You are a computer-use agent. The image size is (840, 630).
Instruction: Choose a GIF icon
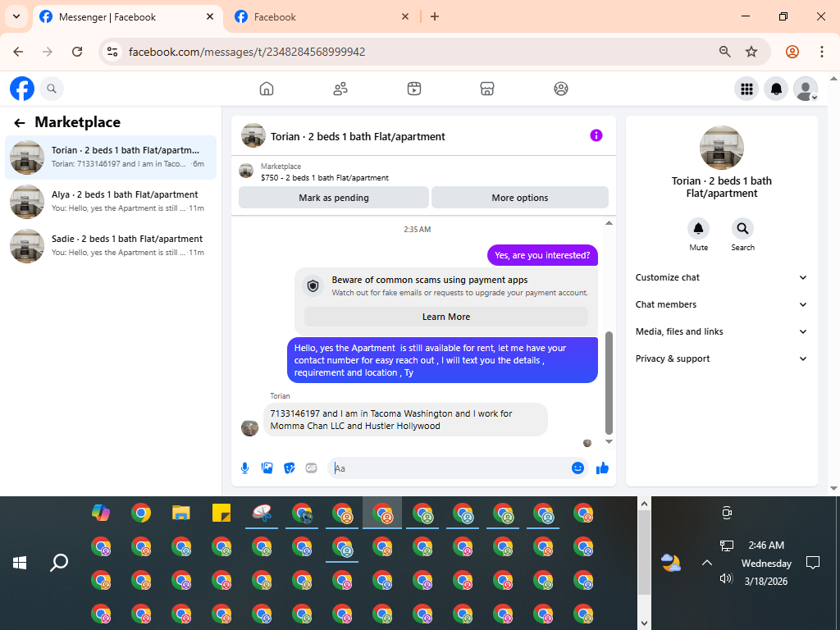[311, 468]
